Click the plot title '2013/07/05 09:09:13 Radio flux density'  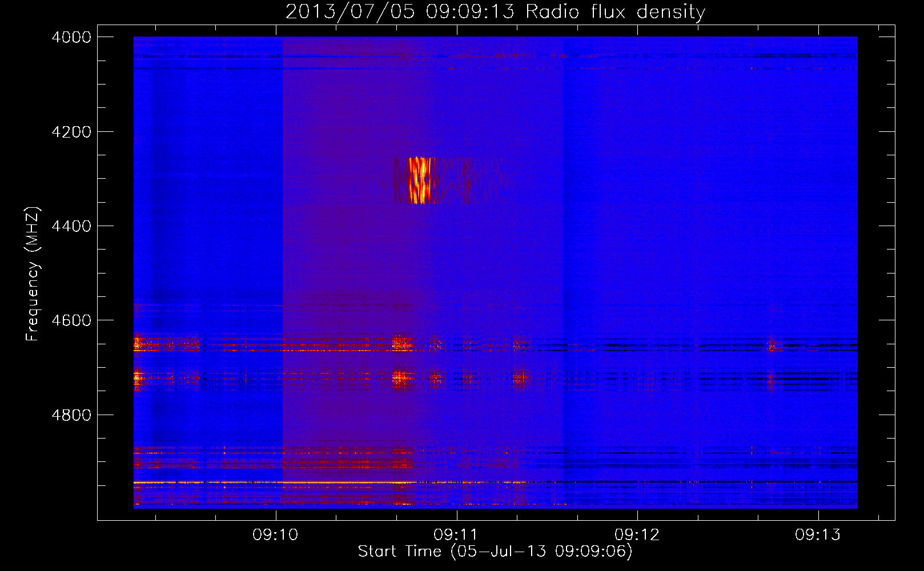coord(495,12)
